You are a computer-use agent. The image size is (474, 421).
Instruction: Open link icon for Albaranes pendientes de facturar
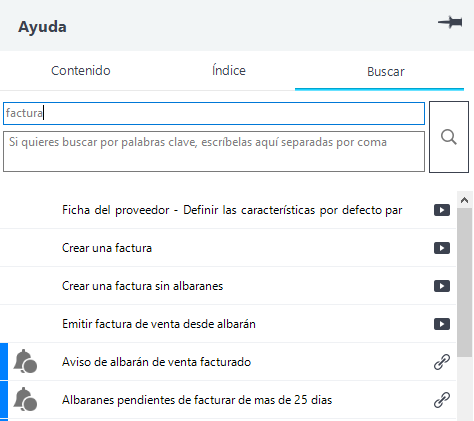[442, 400]
